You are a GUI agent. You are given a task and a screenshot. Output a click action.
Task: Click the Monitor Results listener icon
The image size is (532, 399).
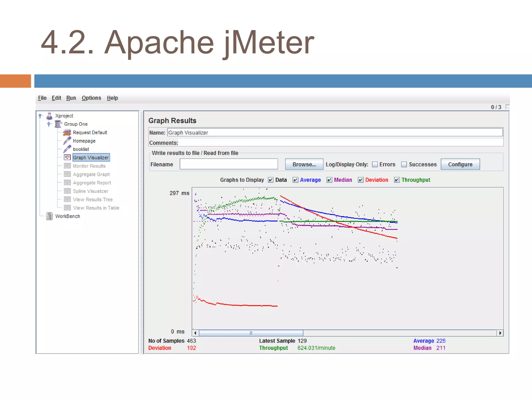(67, 166)
